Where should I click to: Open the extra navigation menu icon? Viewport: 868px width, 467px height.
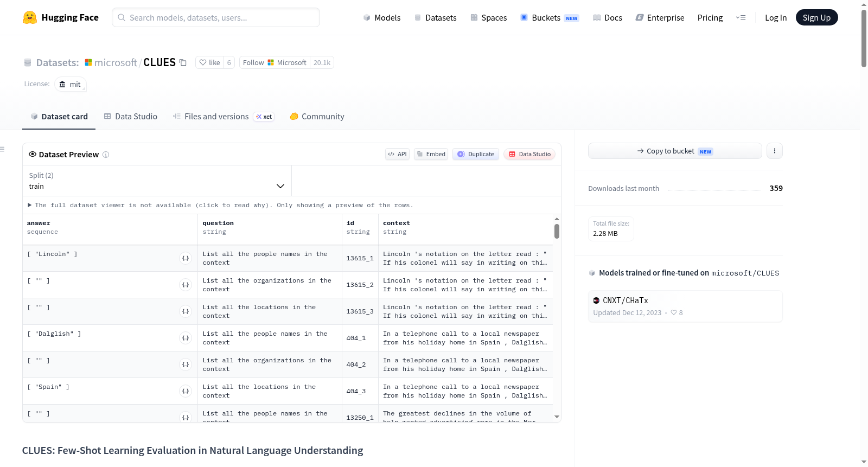[x=741, y=17]
